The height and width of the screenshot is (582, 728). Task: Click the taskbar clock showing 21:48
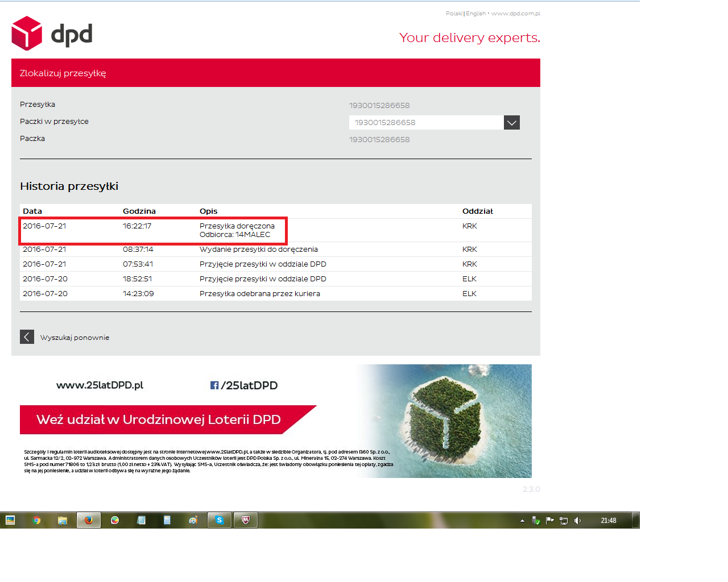[x=608, y=521]
